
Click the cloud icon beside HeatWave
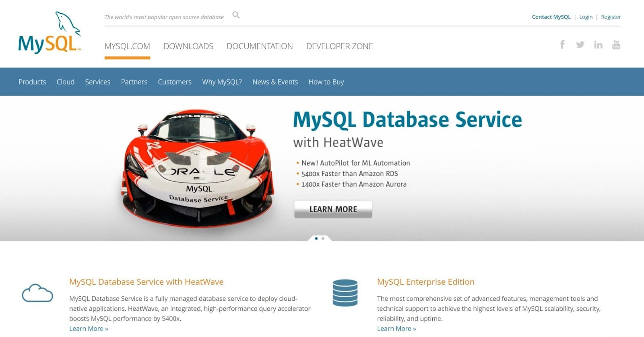[x=37, y=293]
